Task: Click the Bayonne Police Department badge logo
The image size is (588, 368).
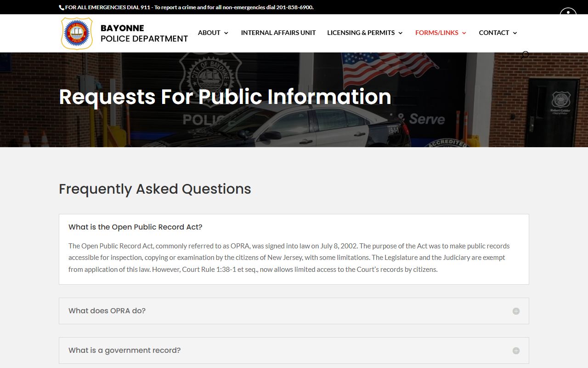Action: tap(77, 33)
